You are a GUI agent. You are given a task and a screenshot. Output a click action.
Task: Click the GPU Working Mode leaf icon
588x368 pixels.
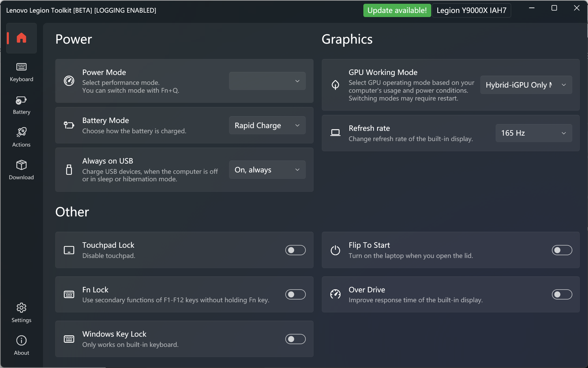(335, 85)
